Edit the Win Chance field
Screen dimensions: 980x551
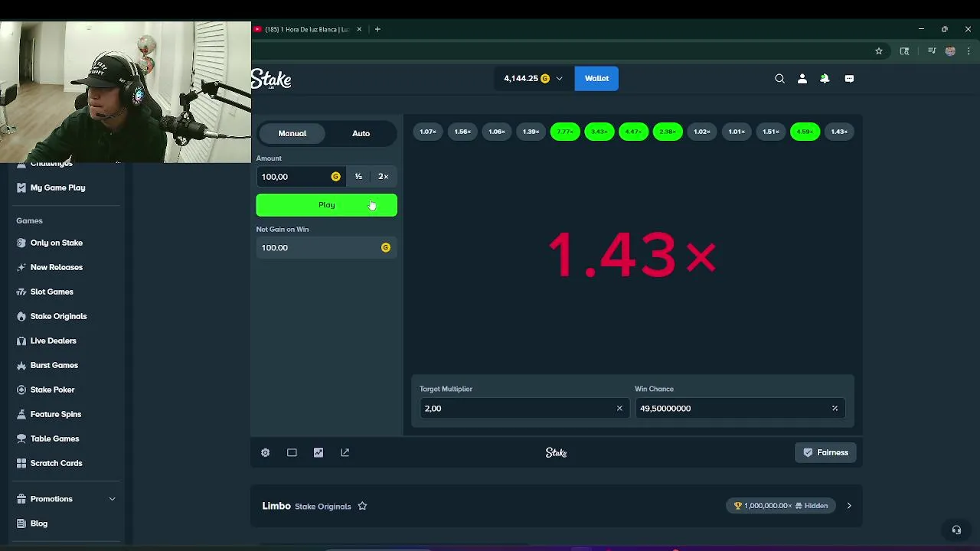[740, 408]
